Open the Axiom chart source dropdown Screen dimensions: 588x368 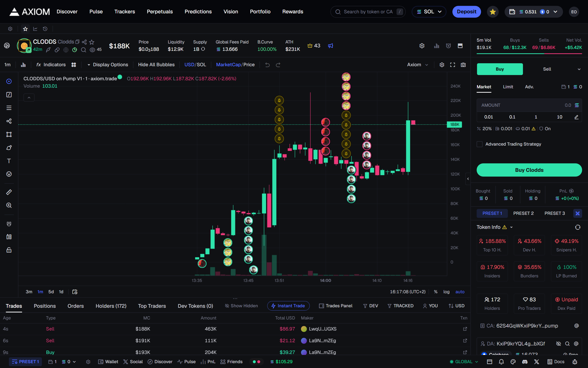click(417, 65)
